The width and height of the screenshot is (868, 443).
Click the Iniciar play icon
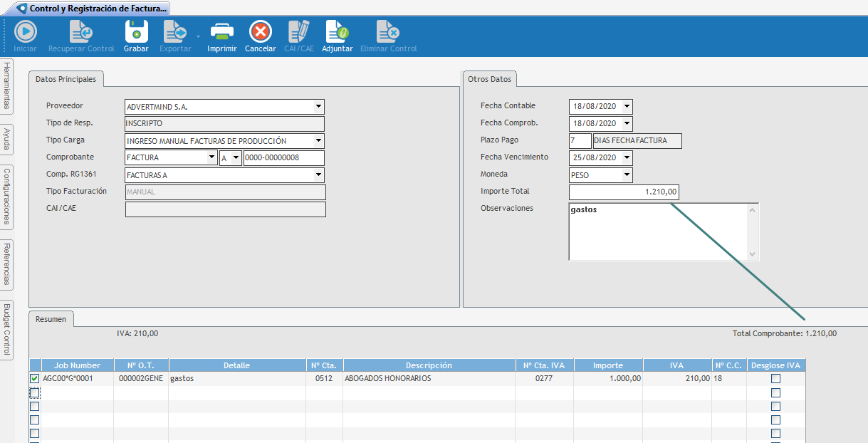pyautogui.click(x=25, y=32)
